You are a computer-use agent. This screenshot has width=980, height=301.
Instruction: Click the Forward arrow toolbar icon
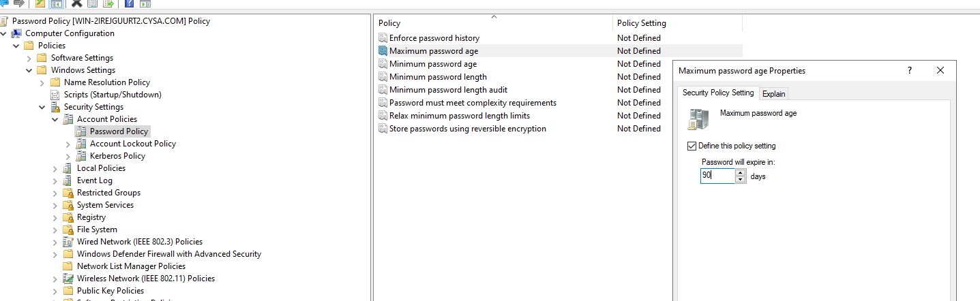[19, 3]
